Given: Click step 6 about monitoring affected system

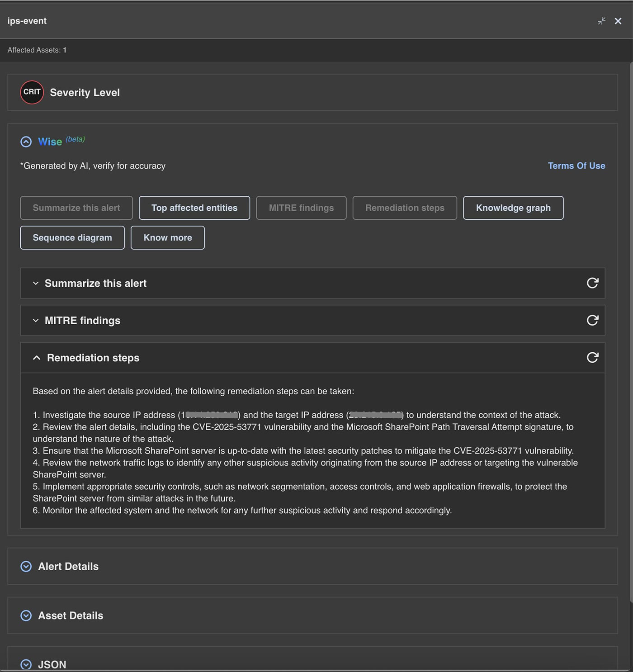Looking at the screenshot, I should [242, 511].
